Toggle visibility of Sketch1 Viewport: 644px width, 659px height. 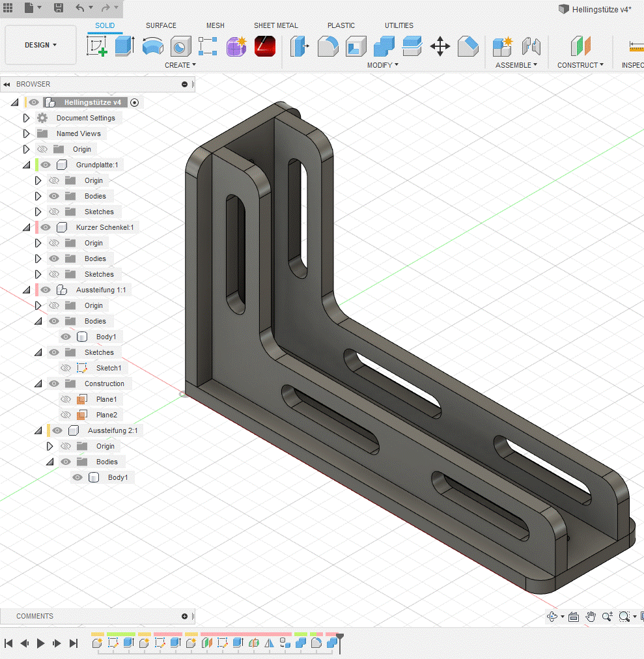[x=66, y=368]
